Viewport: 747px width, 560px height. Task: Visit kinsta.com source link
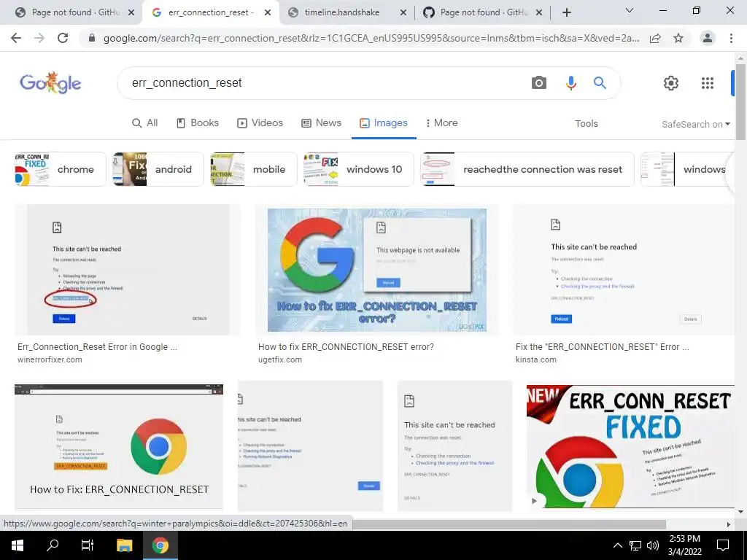pyautogui.click(x=535, y=359)
